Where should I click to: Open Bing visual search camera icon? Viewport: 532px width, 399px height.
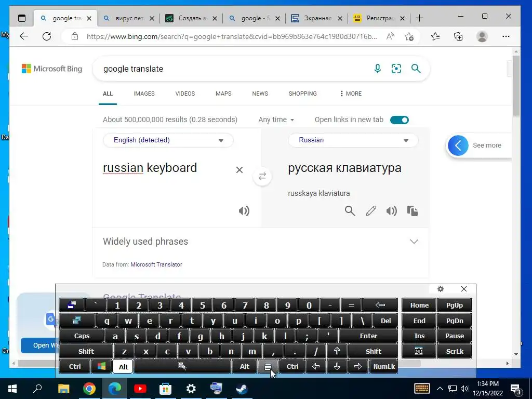396,69
